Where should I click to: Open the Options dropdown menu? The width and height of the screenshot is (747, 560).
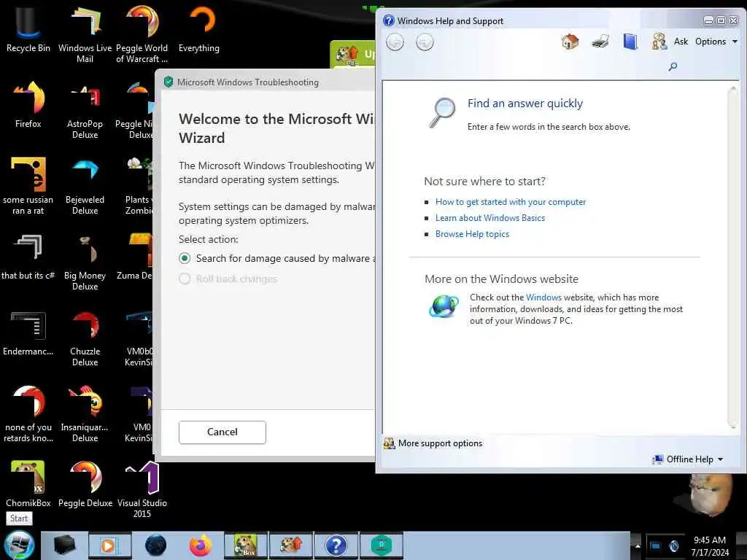716,42
